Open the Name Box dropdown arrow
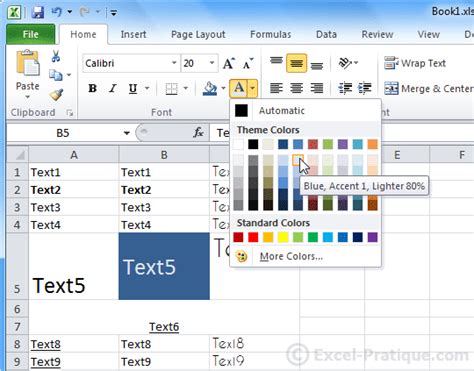Image resolution: width=474 pixels, height=371 pixels. point(126,133)
